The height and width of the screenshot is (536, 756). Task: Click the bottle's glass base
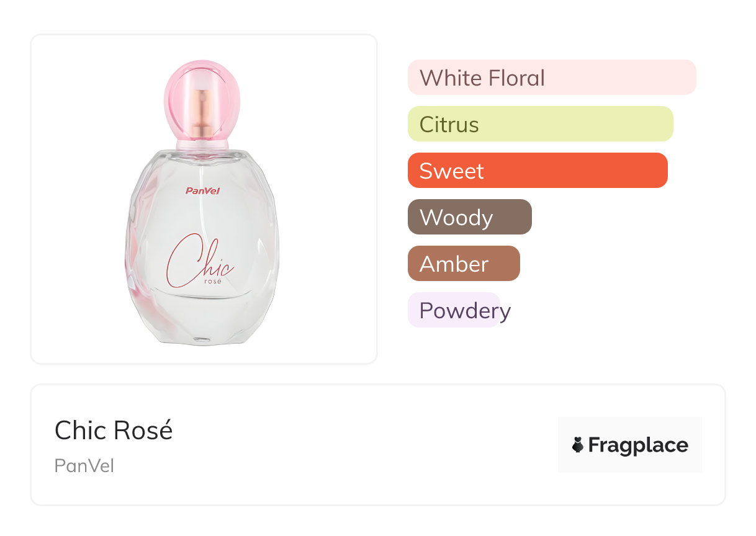point(202,335)
